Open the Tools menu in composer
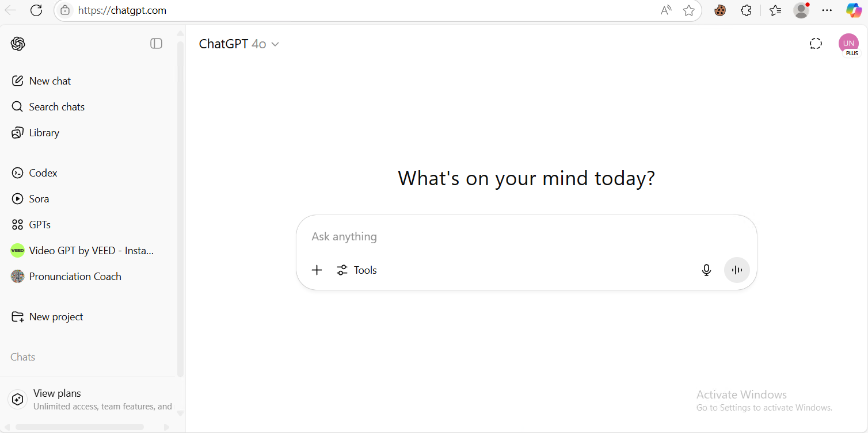Viewport: 868px width, 433px height. [x=357, y=270]
